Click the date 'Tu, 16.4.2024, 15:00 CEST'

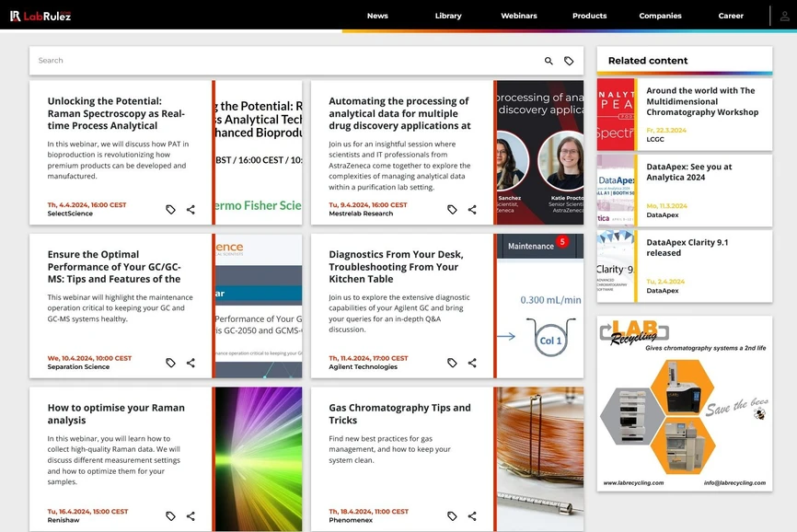pos(87,512)
